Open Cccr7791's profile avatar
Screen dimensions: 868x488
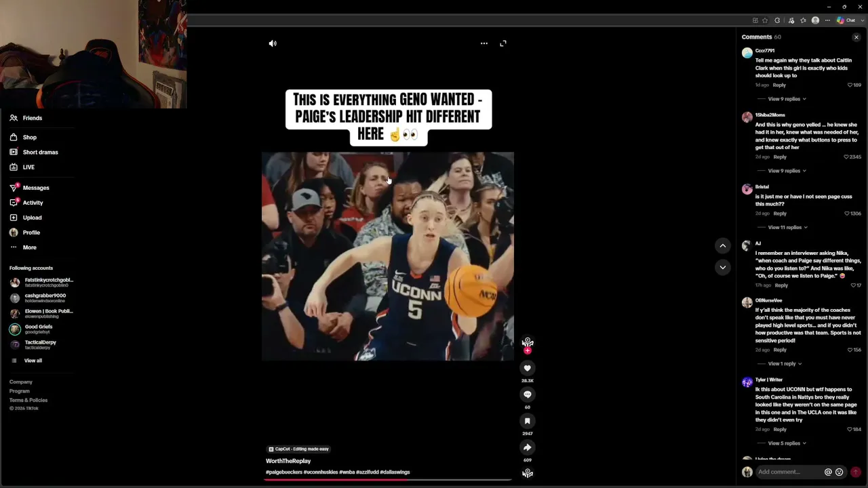pos(747,53)
